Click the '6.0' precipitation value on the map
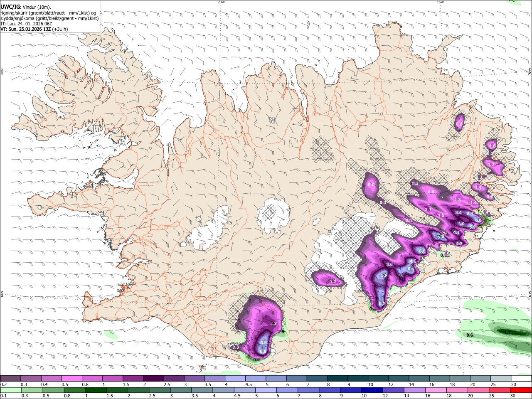 (x=263, y=351)
